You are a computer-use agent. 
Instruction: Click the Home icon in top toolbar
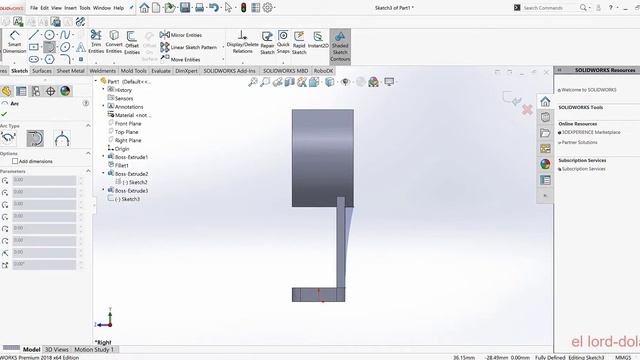(144, 7)
